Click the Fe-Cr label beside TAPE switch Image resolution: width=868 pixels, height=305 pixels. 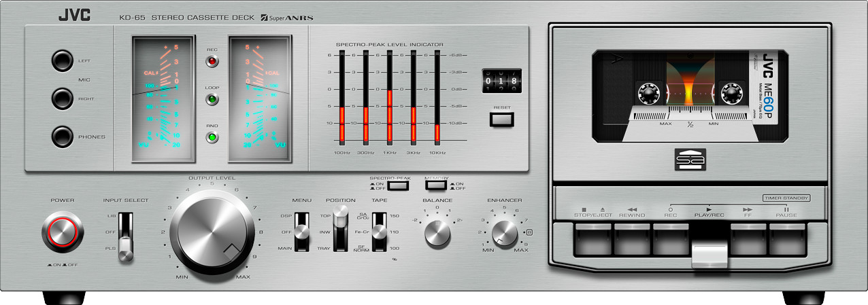pyautogui.click(x=363, y=232)
